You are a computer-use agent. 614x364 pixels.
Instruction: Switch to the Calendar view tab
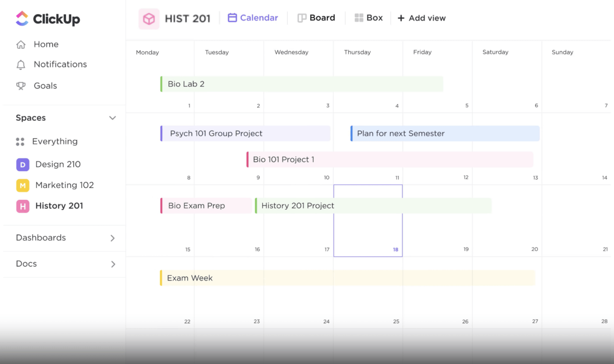pos(253,18)
